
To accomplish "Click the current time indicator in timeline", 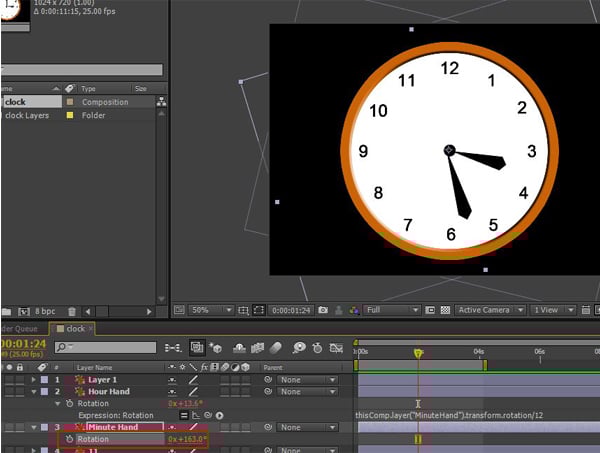I will (418, 352).
